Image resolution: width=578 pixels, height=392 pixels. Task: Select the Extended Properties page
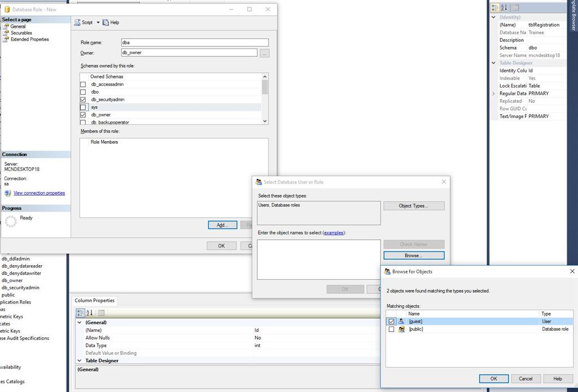(29, 39)
